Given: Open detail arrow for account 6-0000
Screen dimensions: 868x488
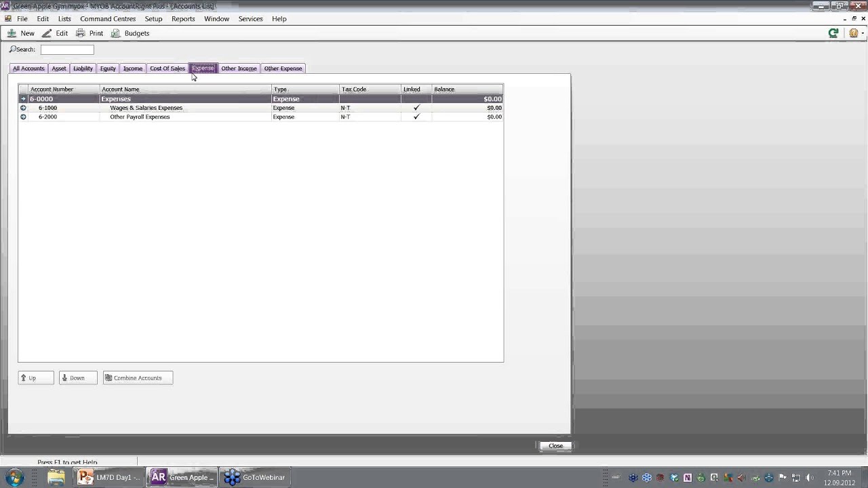Looking at the screenshot, I should tap(23, 99).
